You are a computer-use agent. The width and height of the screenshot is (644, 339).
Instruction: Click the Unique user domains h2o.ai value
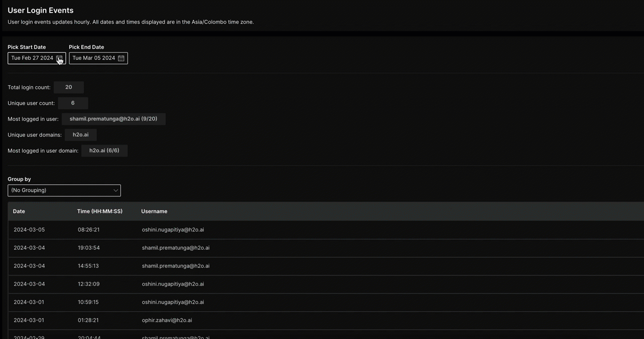pos(80,135)
